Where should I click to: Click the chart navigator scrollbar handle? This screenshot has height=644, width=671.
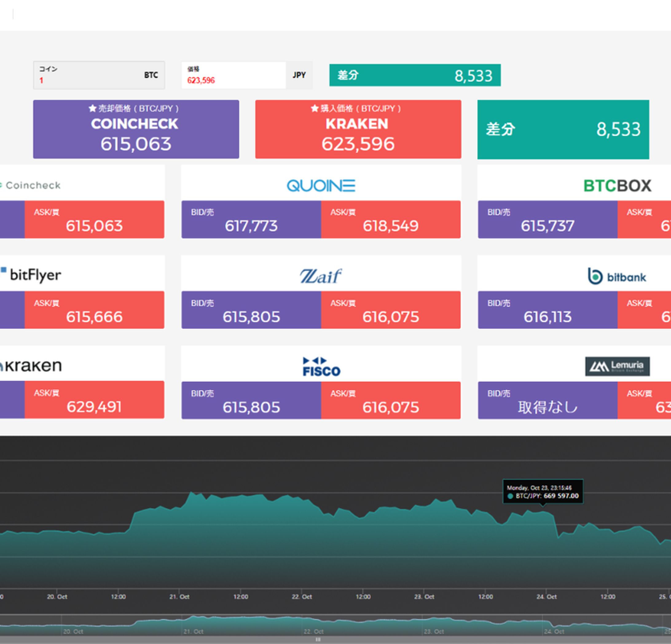point(318,640)
